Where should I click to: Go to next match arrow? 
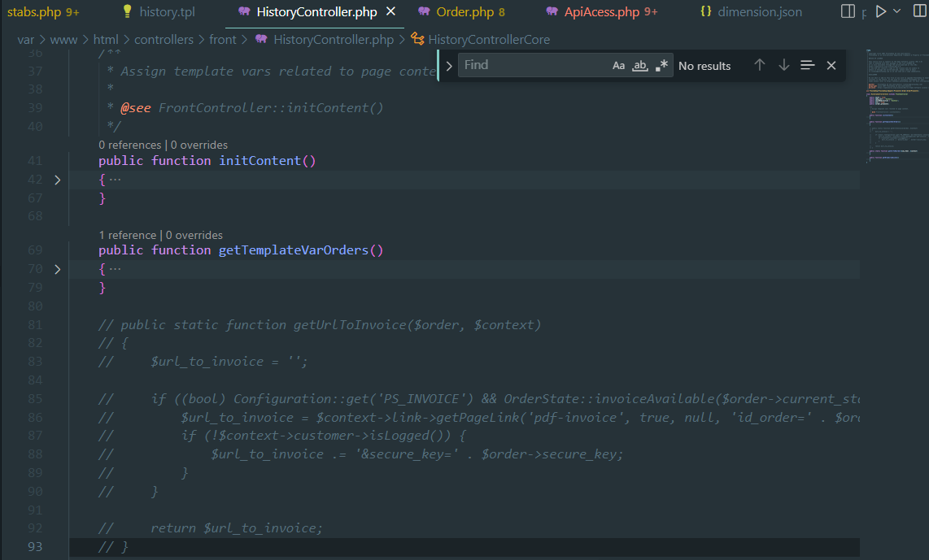783,65
